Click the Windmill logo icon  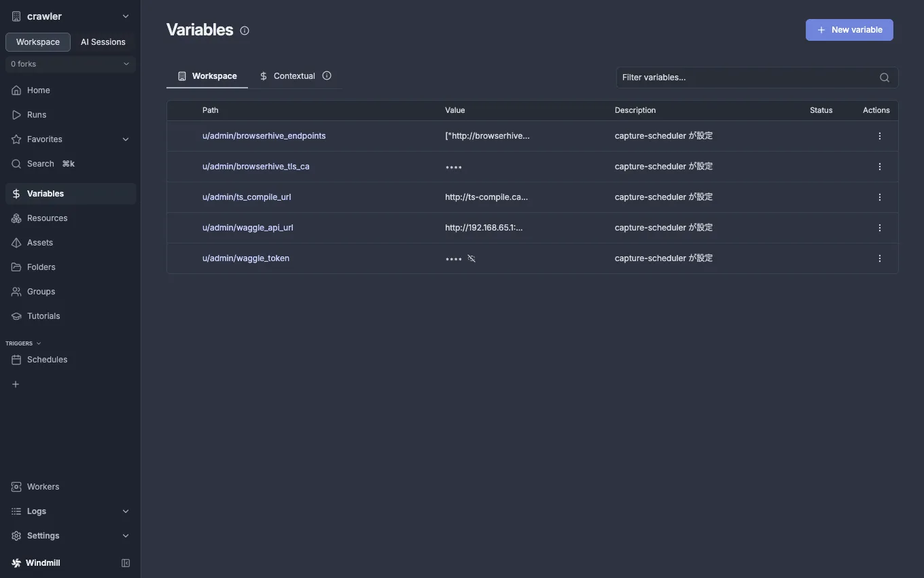pos(16,563)
